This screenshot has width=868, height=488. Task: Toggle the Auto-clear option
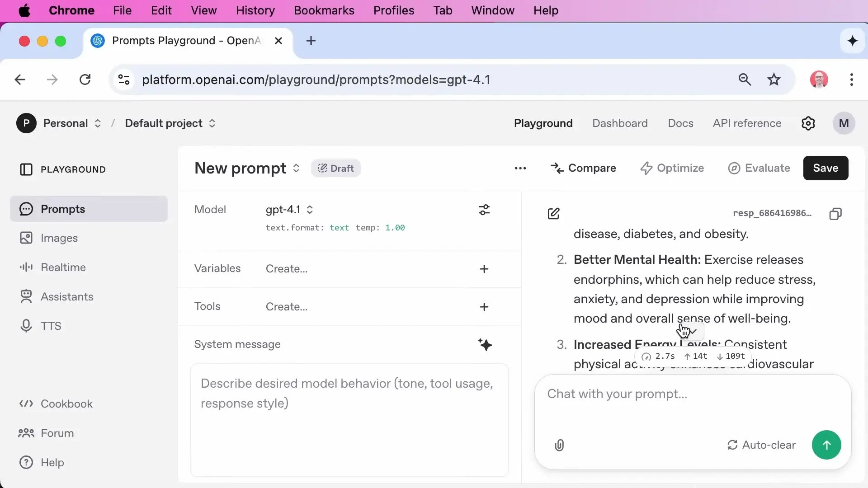(x=761, y=445)
